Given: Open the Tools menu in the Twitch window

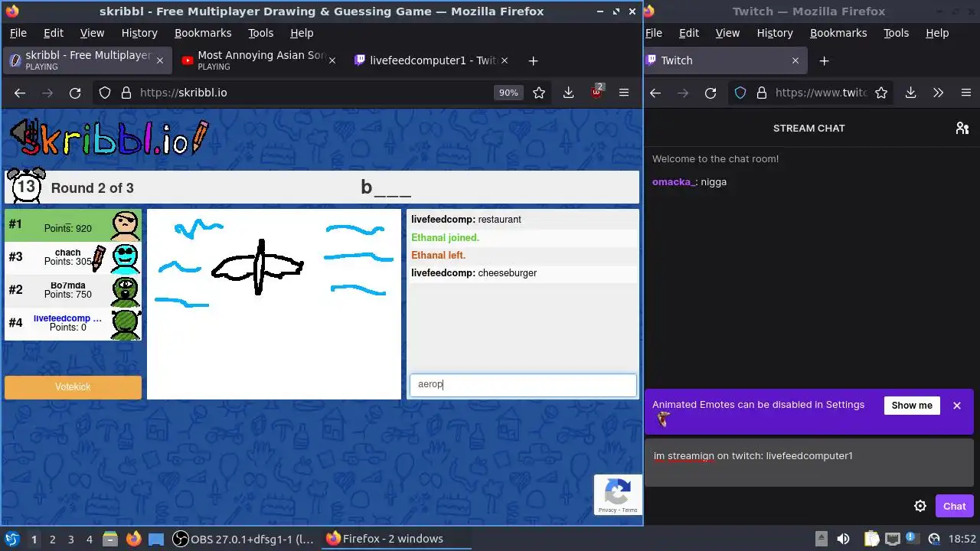Looking at the screenshot, I should tap(896, 33).
